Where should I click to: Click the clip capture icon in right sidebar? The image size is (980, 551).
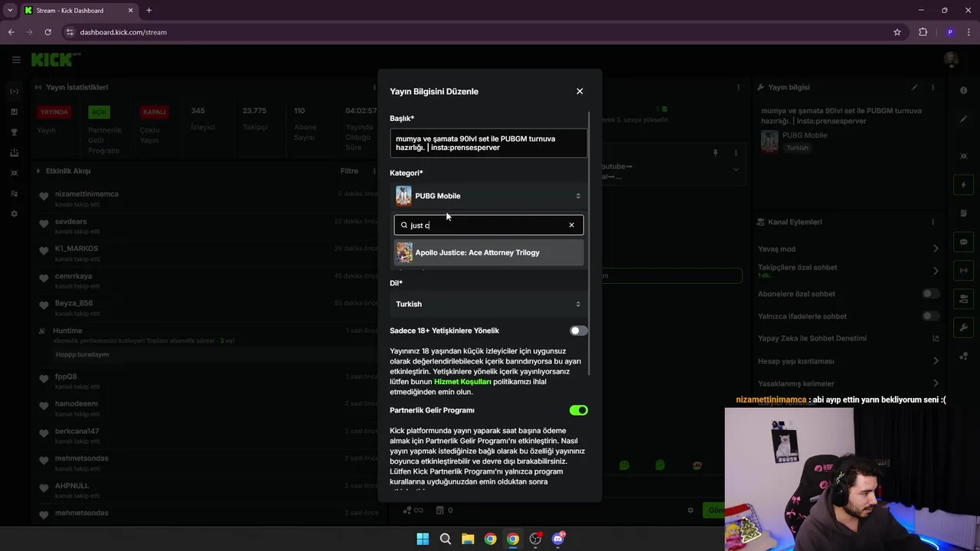tap(963, 156)
